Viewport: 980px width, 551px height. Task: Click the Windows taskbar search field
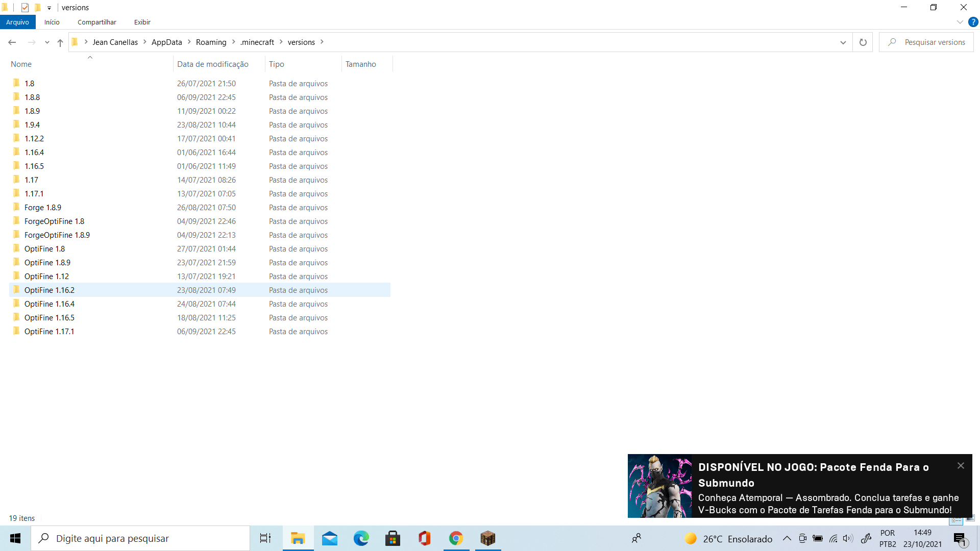click(140, 538)
